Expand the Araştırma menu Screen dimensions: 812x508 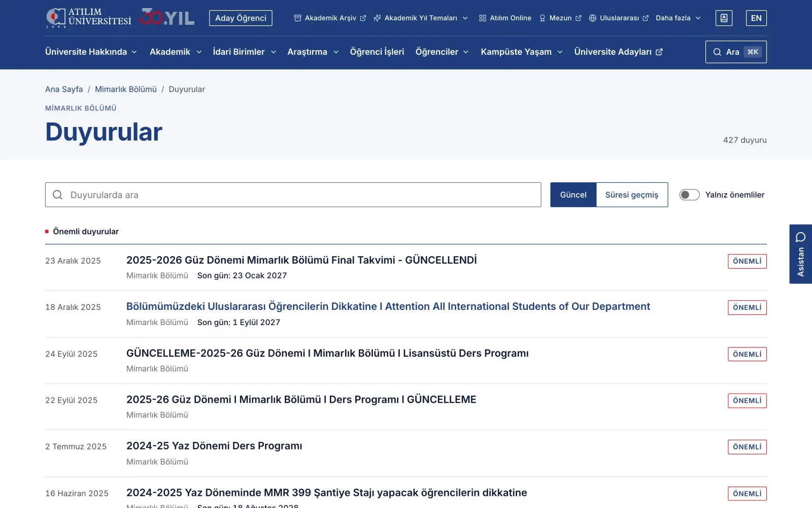pos(313,52)
